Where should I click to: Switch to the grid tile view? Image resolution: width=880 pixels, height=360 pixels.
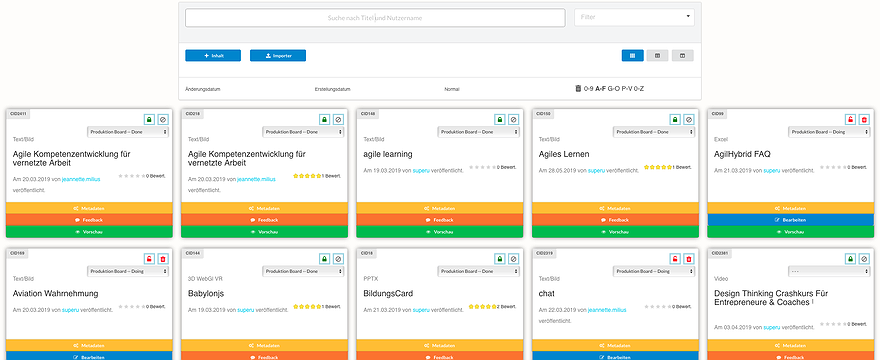(632, 56)
